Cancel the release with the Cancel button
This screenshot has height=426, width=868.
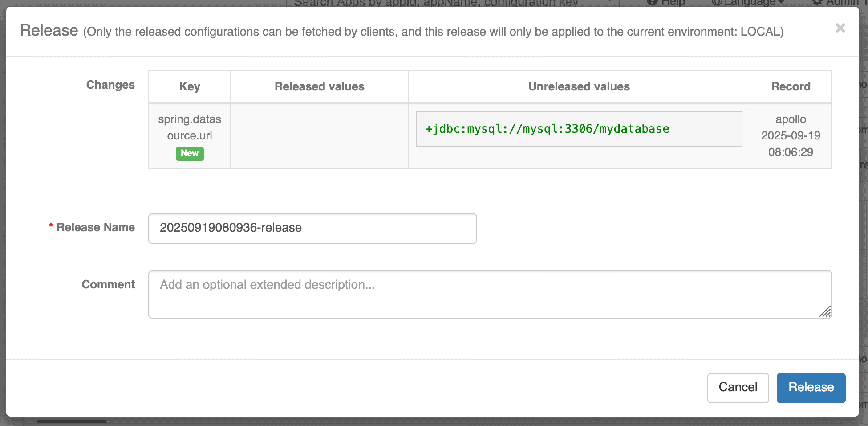tap(738, 387)
